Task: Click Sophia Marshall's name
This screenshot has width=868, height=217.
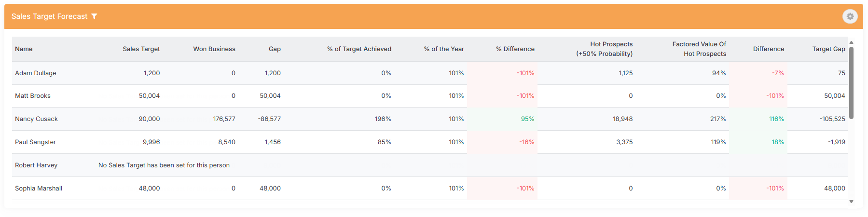Action: pos(39,189)
